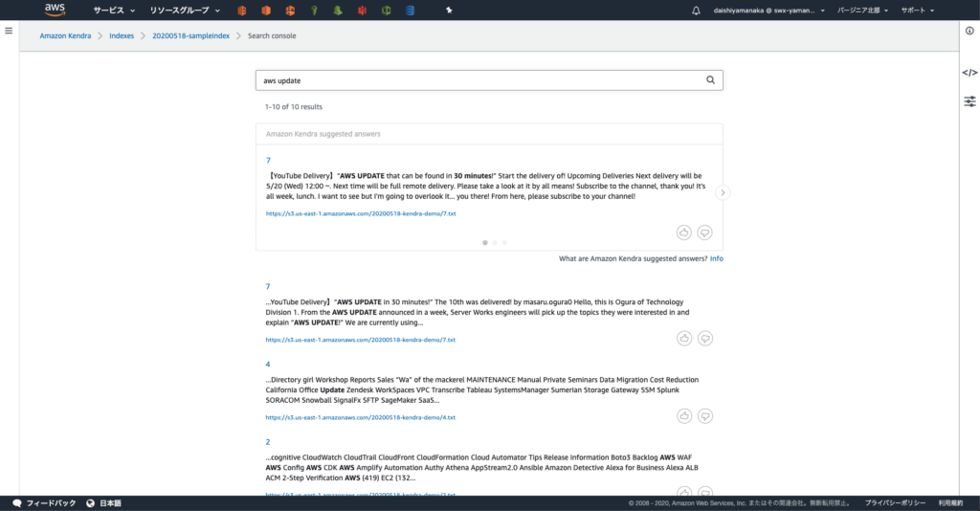
Task: Thumbs up the result titled 4
Action: point(683,415)
